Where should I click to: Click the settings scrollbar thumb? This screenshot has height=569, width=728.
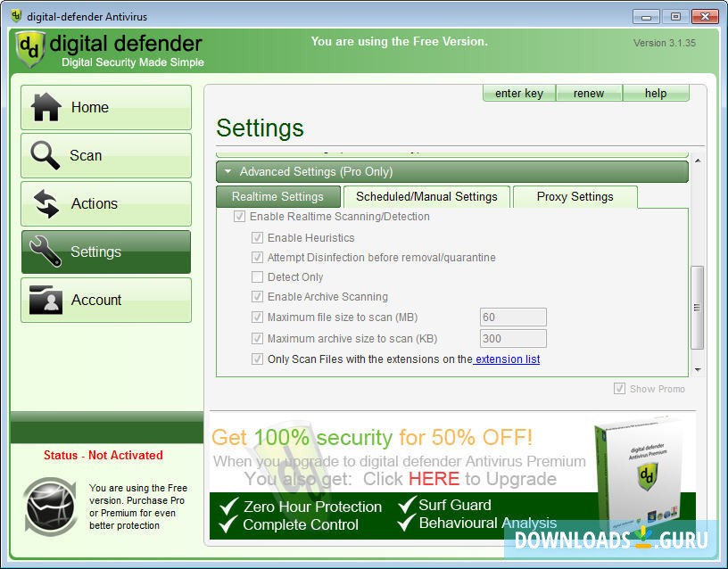coord(697,307)
